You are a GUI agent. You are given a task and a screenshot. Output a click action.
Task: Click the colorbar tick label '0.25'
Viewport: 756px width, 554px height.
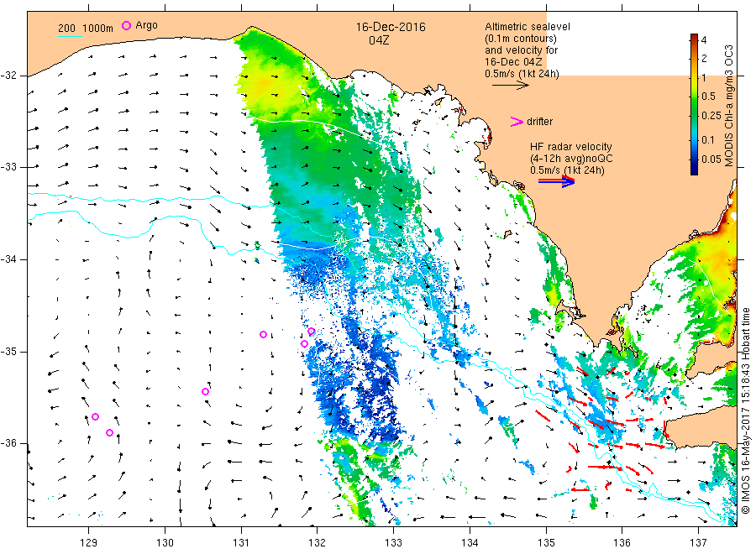pos(711,116)
